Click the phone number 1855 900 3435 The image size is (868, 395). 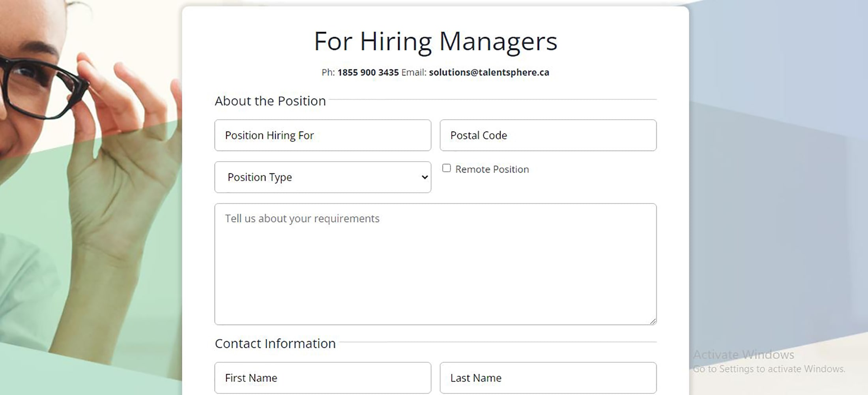pos(368,73)
